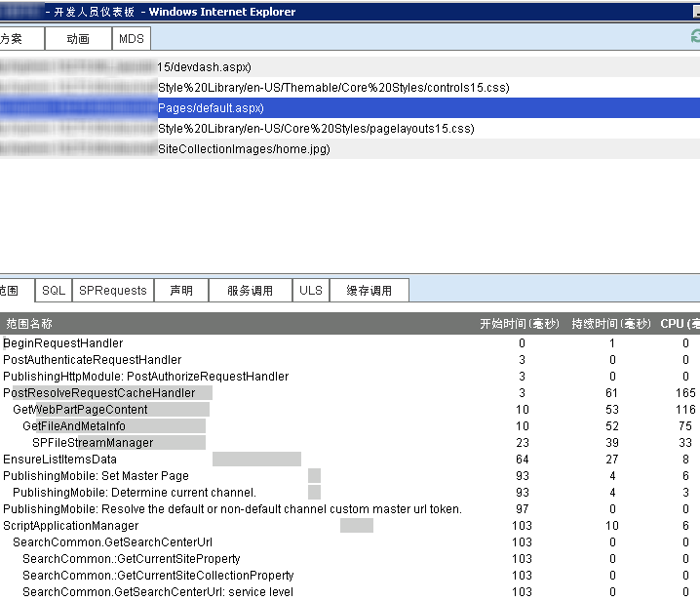Select the GetFileAndMetaInfo scope

point(74,425)
